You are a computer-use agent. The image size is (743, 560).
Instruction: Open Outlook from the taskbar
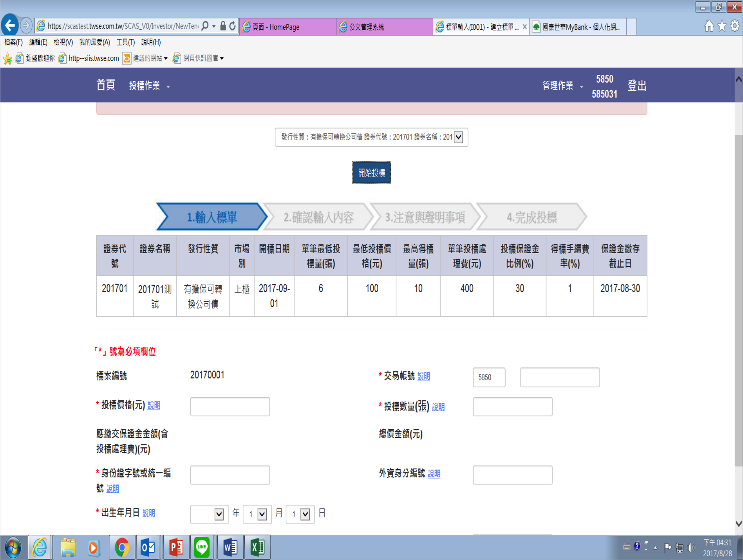click(148, 547)
